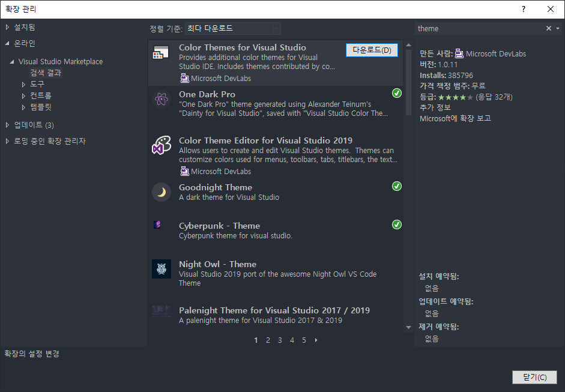Image resolution: width=565 pixels, height=392 pixels.
Task: Clear the theme search with X icon
Action: (x=548, y=28)
